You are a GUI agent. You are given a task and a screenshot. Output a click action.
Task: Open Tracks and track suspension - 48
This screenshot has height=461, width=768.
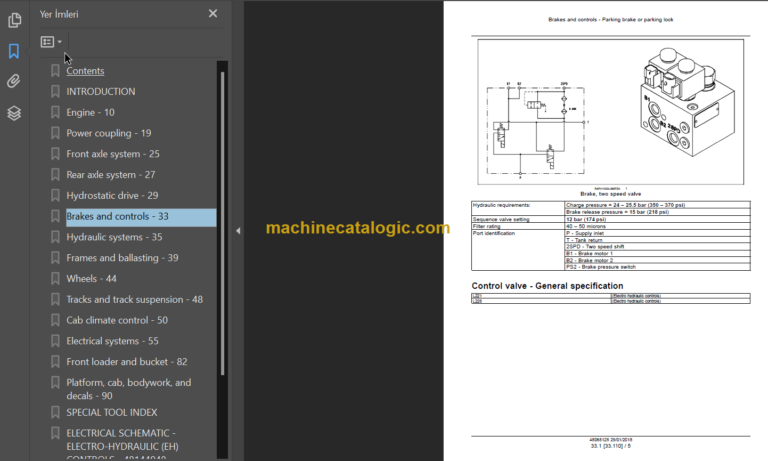click(x=135, y=299)
